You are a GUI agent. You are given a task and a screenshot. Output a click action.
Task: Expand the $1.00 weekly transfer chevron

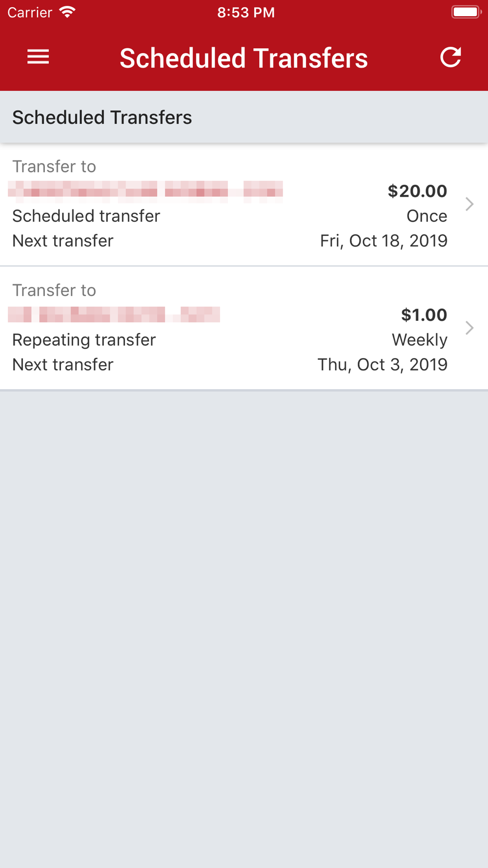469,328
